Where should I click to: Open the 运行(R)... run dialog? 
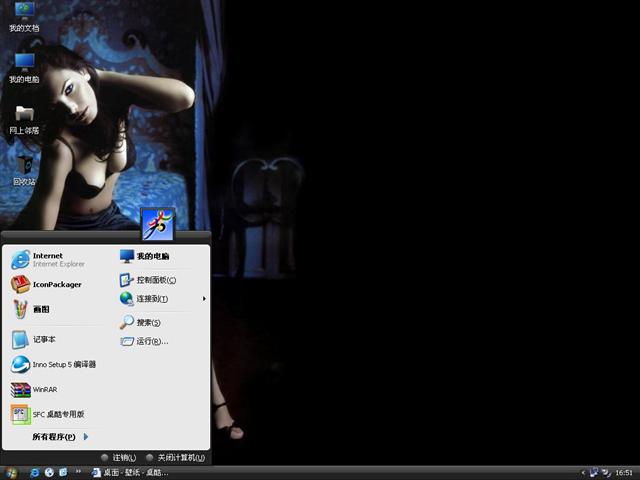click(144, 341)
